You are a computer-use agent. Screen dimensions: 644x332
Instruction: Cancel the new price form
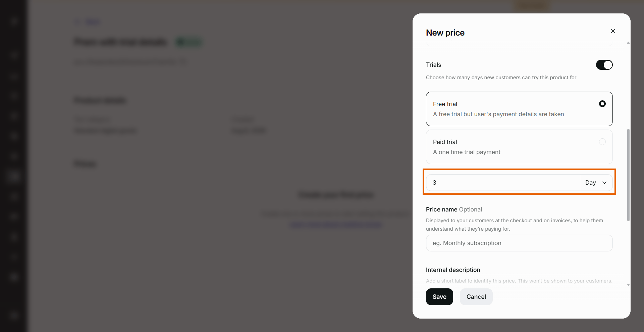coord(476,297)
